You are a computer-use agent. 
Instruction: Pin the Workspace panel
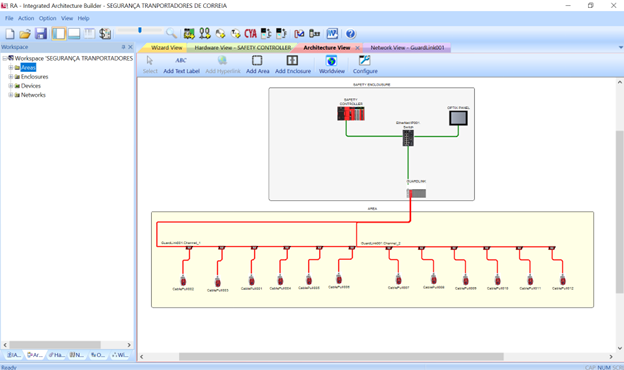[x=123, y=47]
